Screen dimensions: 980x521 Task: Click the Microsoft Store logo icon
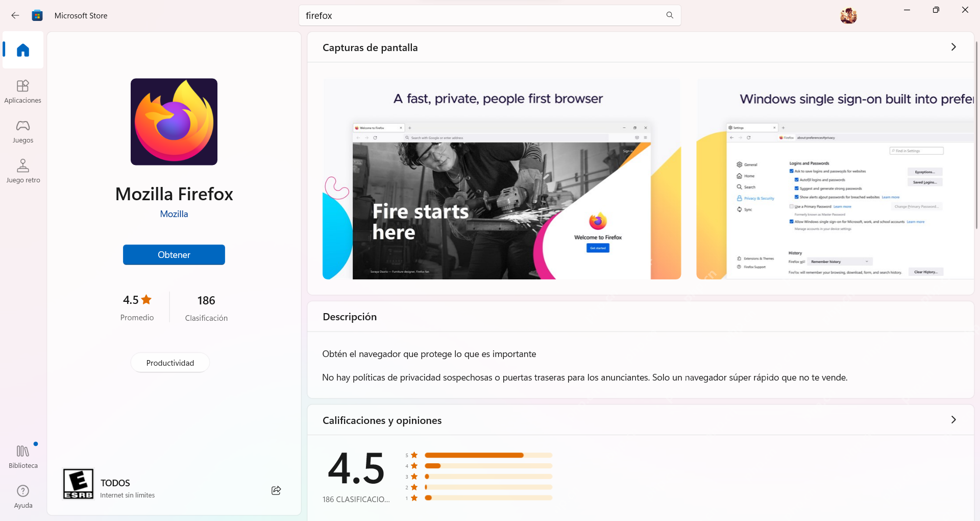pos(37,15)
